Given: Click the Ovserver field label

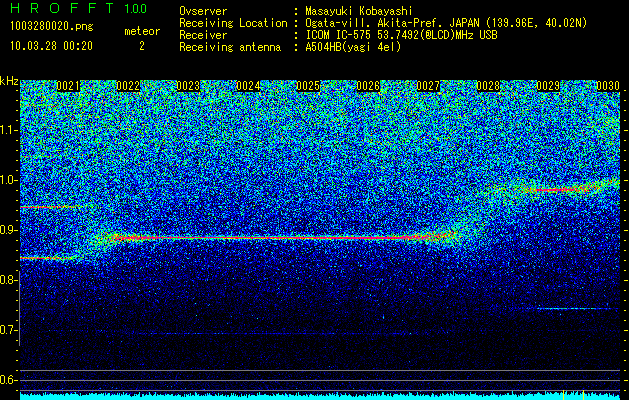Looking at the screenshot, I should (203, 11).
